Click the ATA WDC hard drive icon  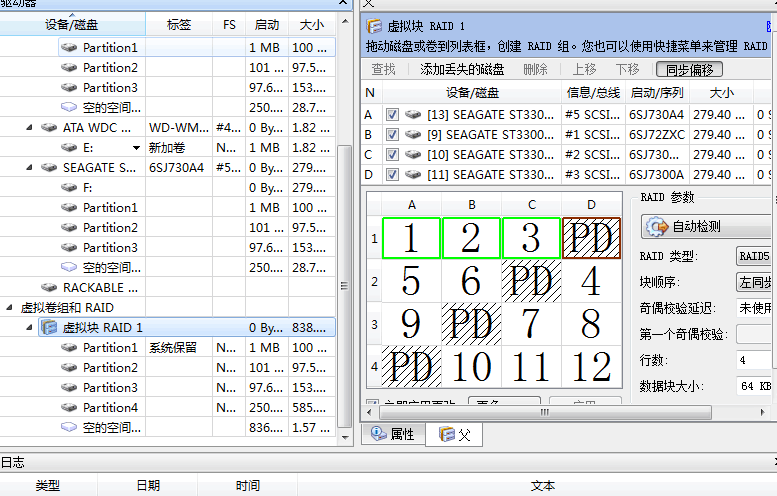coord(49,128)
